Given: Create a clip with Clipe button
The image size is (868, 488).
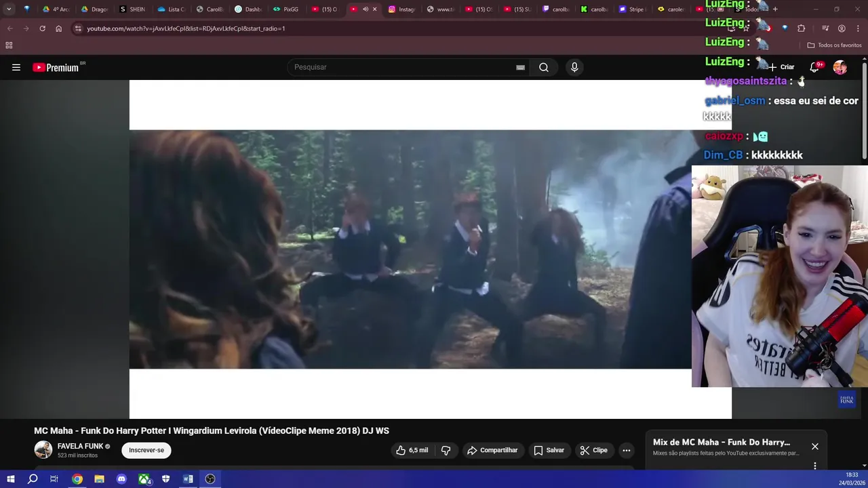Looking at the screenshot, I should point(594,450).
